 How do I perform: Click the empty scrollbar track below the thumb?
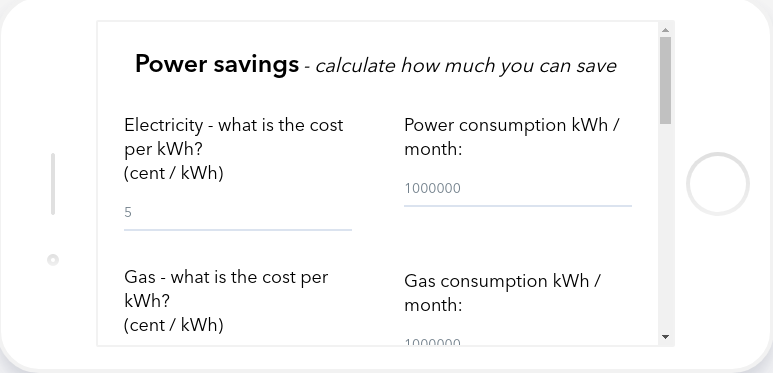tap(665, 227)
